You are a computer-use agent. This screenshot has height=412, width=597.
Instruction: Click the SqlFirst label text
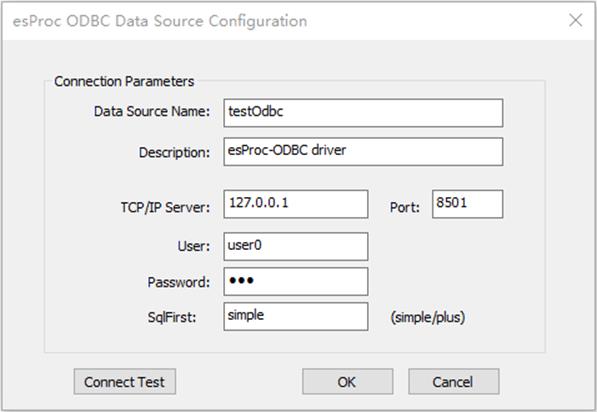tap(172, 317)
